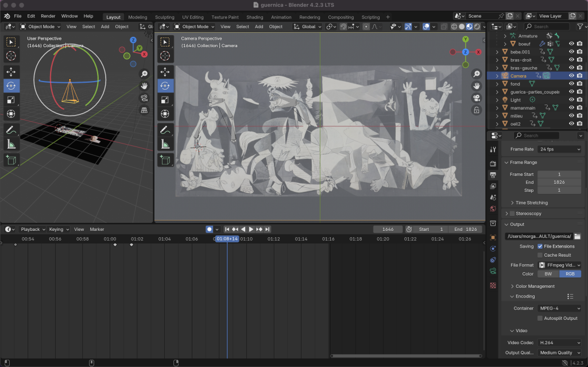
Task: Switch to the Animation workspace tab
Action: (x=281, y=17)
